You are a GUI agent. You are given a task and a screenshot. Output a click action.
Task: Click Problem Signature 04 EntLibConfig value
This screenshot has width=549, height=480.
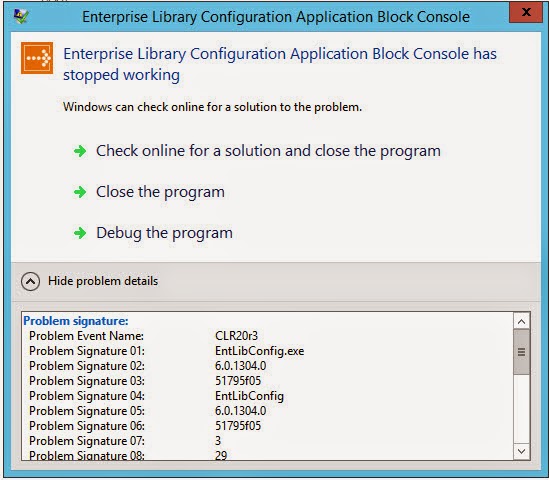pos(249,396)
